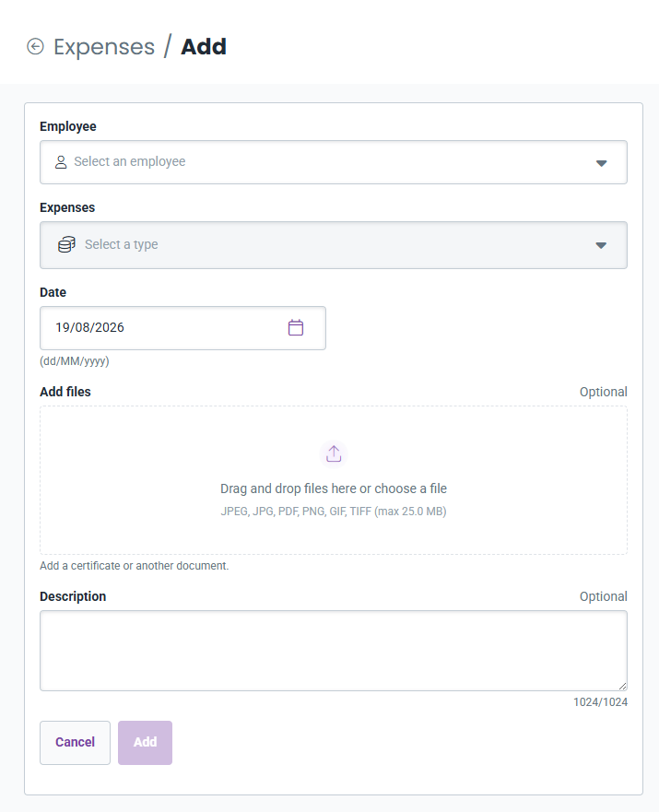Click the Cancel button
The width and height of the screenshot is (659, 812).
(x=75, y=743)
